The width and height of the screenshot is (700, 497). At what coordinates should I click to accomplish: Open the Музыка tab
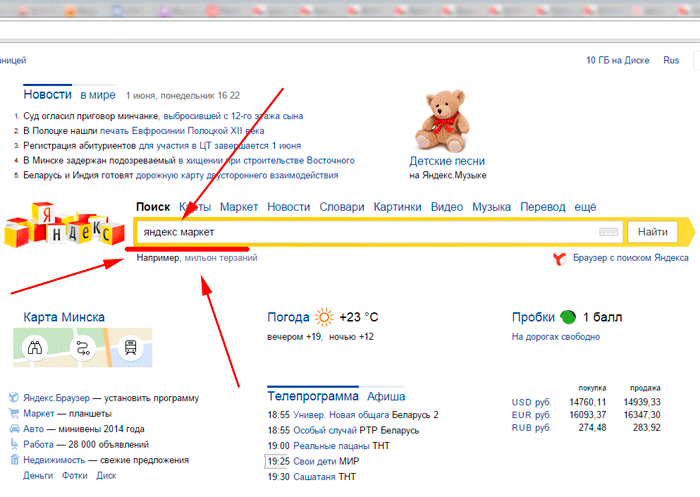(x=492, y=207)
